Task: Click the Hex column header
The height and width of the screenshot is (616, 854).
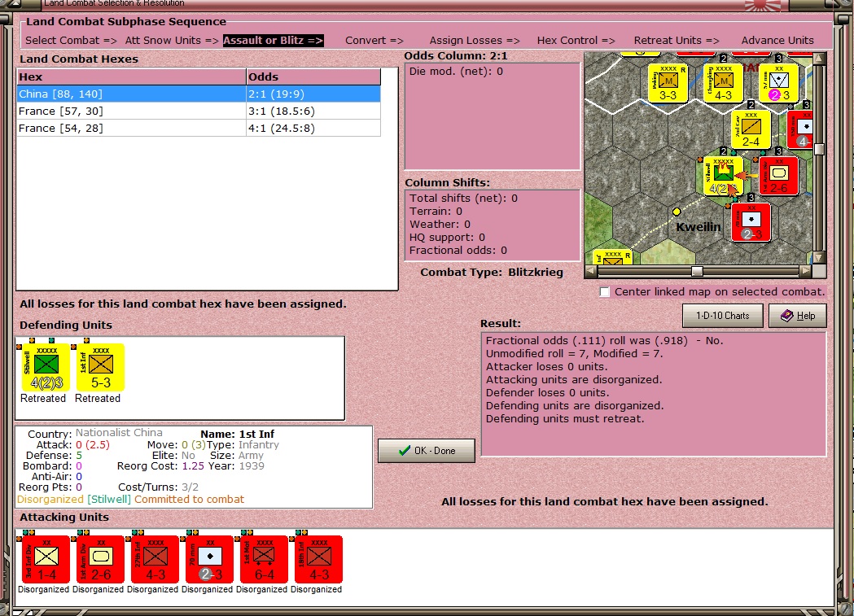Action: [x=131, y=76]
